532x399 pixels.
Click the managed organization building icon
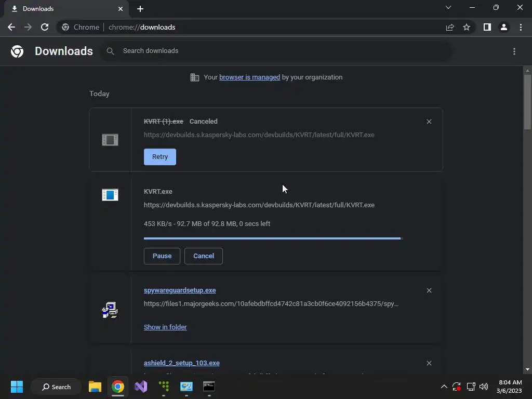(x=194, y=77)
